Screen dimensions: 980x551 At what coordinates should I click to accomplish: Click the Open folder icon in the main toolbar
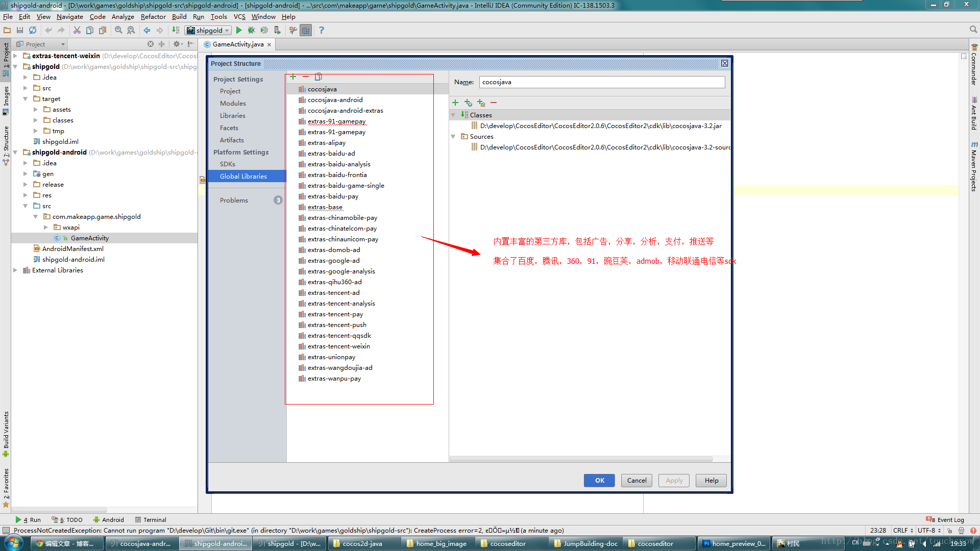click(7, 30)
